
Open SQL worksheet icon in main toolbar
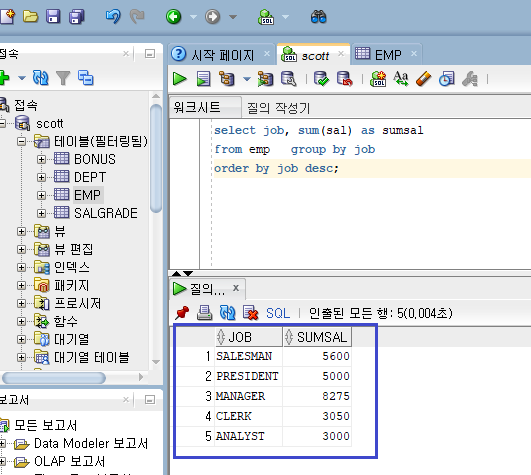point(266,17)
